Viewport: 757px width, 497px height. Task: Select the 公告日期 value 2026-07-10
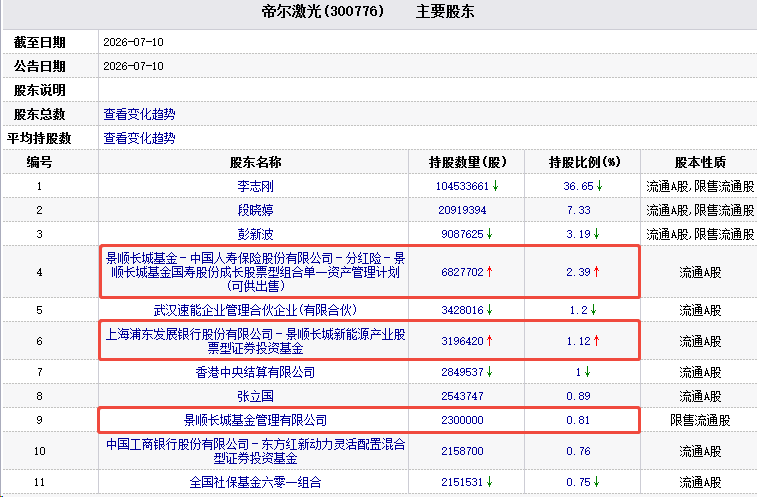click(x=133, y=66)
